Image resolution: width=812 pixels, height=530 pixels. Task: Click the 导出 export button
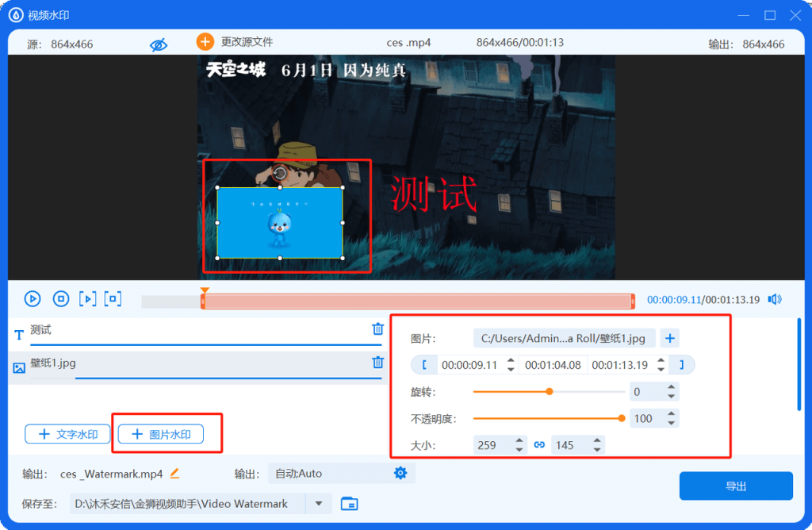tap(736, 486)
